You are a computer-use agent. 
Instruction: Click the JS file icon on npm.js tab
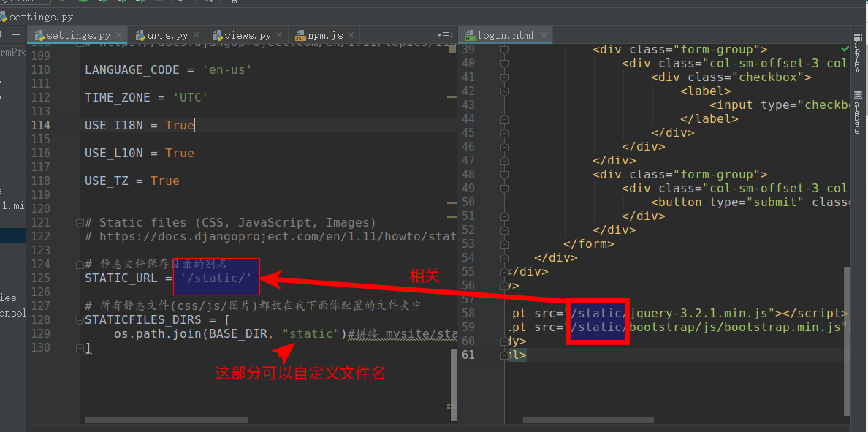tap(300, 35)
